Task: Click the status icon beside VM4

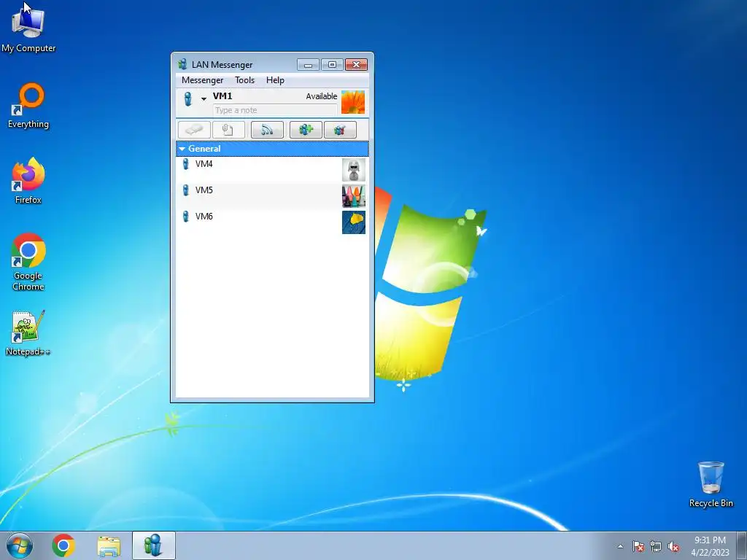Action: click(186, 164)
